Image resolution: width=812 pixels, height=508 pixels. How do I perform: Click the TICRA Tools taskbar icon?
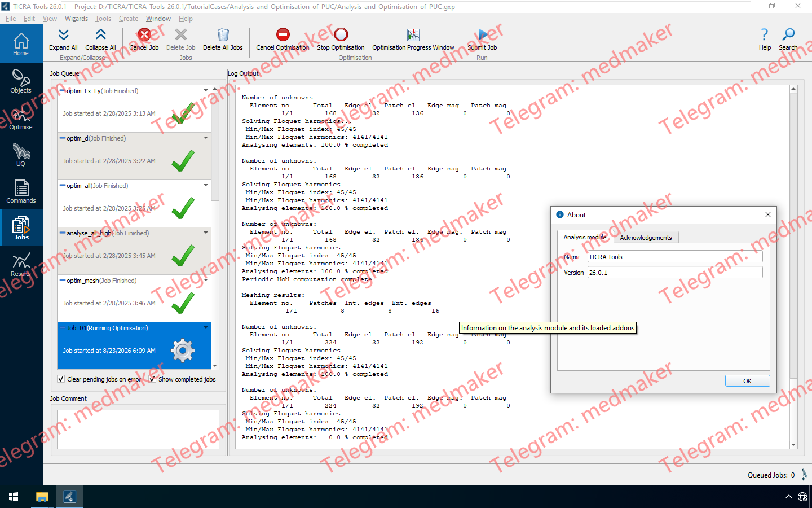pyautogui.click(x=69, y=497)
